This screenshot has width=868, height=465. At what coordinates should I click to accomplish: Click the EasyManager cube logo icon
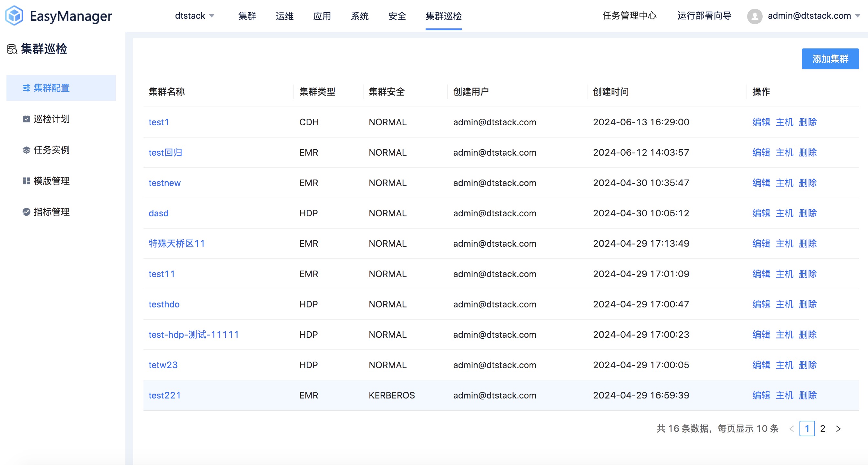15,15
